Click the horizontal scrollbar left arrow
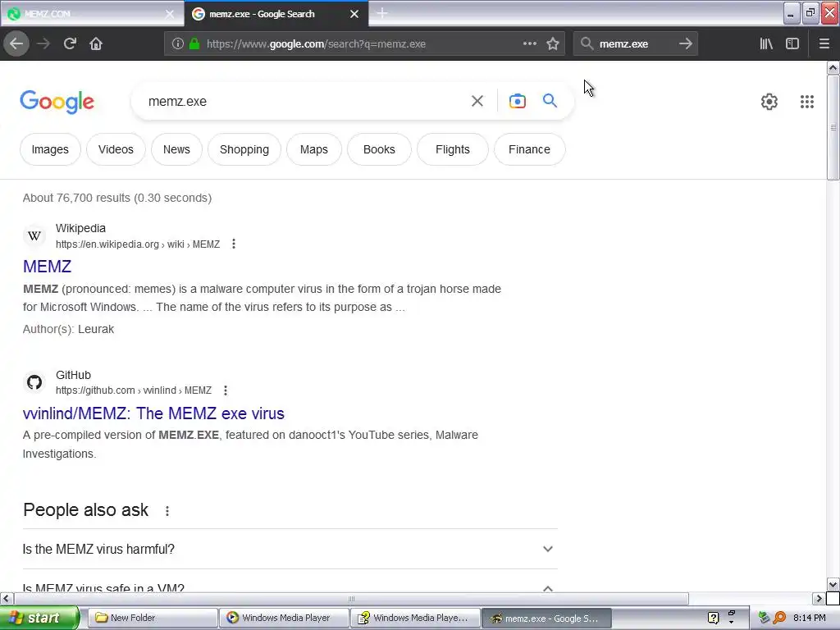 [7, 598]
